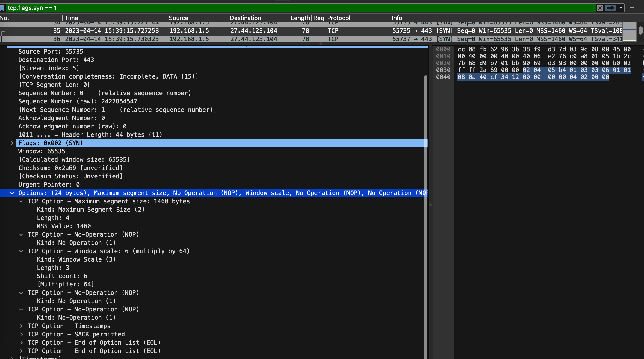Select packet number 35 in the list

311,31
